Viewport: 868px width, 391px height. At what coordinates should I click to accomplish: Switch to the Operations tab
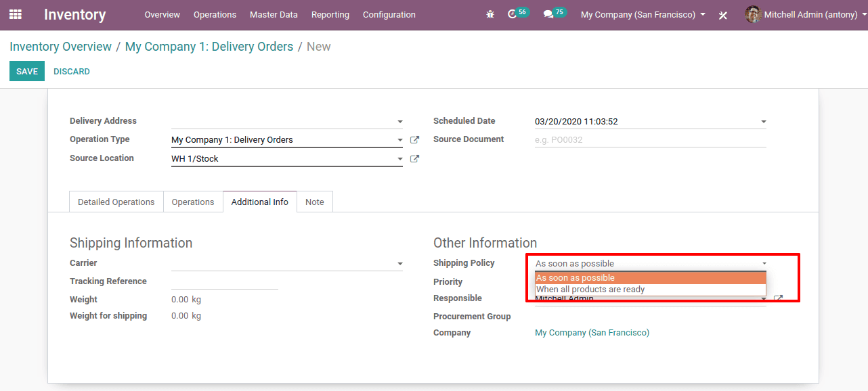193,202
